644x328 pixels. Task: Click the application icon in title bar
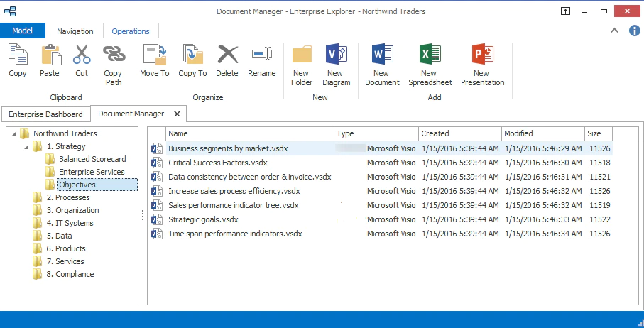(x=10, y=11)
